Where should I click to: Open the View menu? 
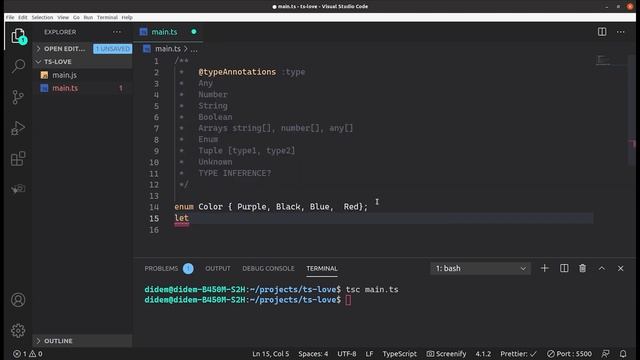pos(63,17)
